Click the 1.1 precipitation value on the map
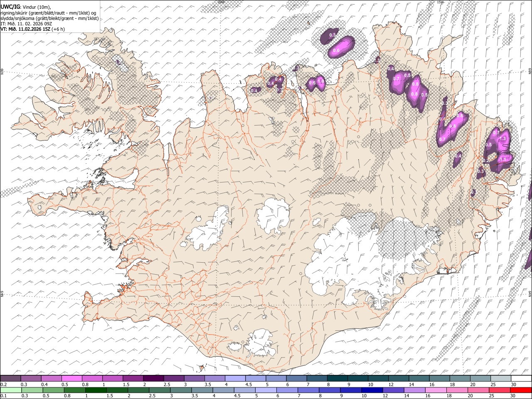Screen dimensions: 532x399 click(503, 159)
